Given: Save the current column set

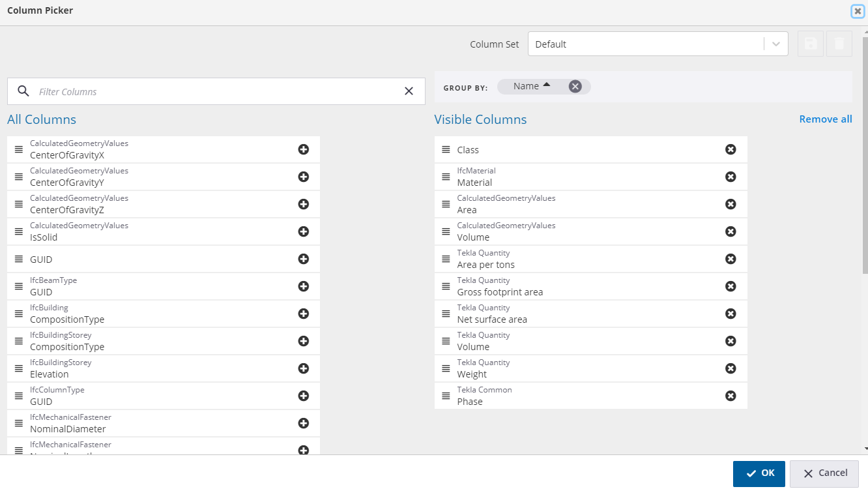Looking at the screenshot, I should [811, 44].
